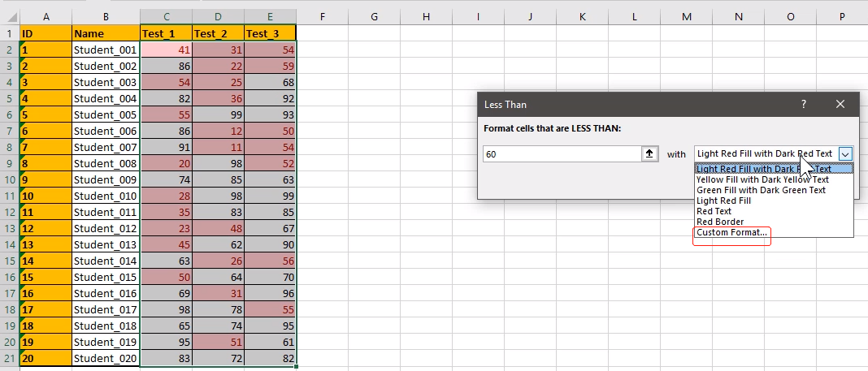Click Student_012's Test_2 score 48
This screenshot has width=868, height=371.
pyautogui.click(x=218, y=228)
